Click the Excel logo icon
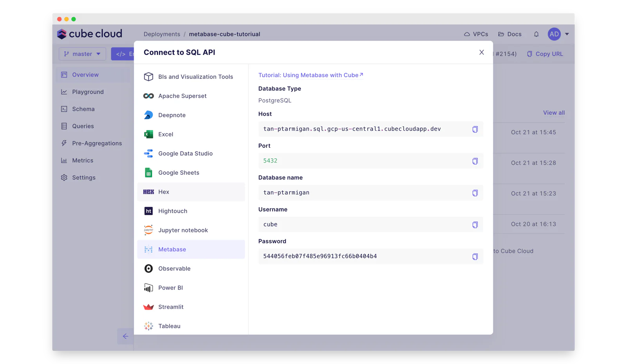 (149, 134)
